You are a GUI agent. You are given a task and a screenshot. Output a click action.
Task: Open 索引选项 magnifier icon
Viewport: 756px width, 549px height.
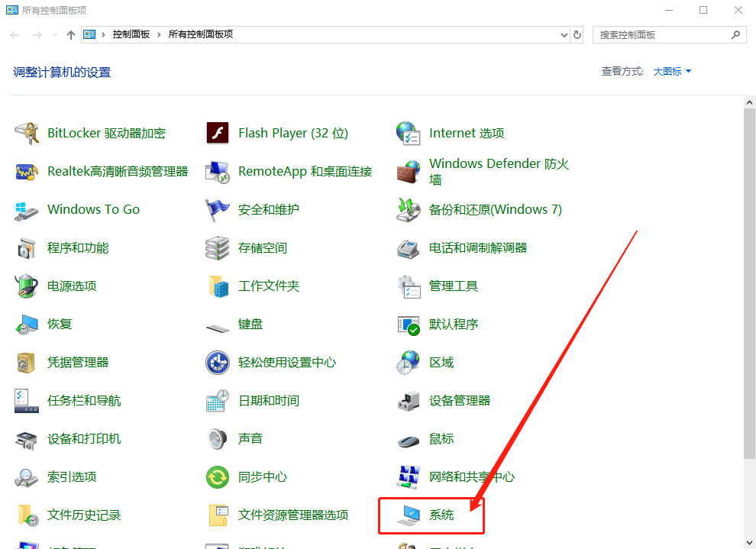pyautogui.click(x=27, y=477)
